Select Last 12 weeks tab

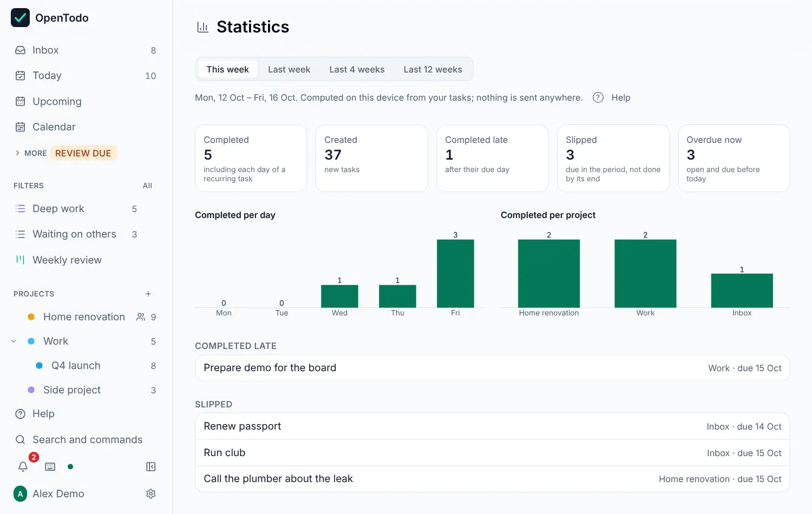[433, 69]
